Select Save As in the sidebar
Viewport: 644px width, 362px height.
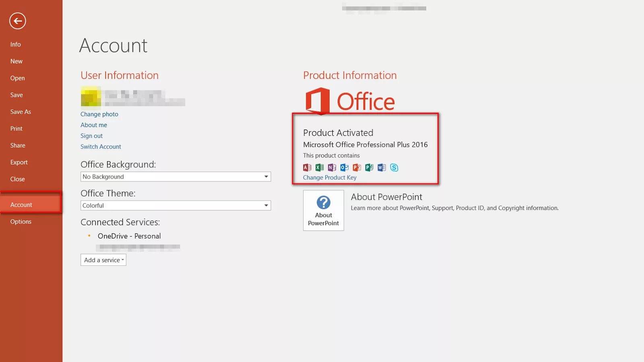click(x=21, y=112)
